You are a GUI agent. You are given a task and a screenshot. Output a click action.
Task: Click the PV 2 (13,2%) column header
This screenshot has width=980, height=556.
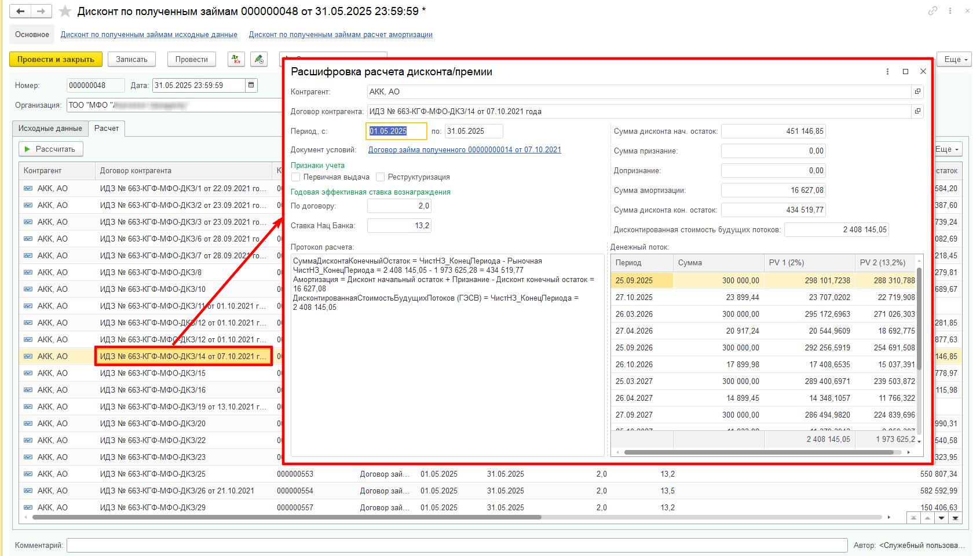tap(886, 262)
